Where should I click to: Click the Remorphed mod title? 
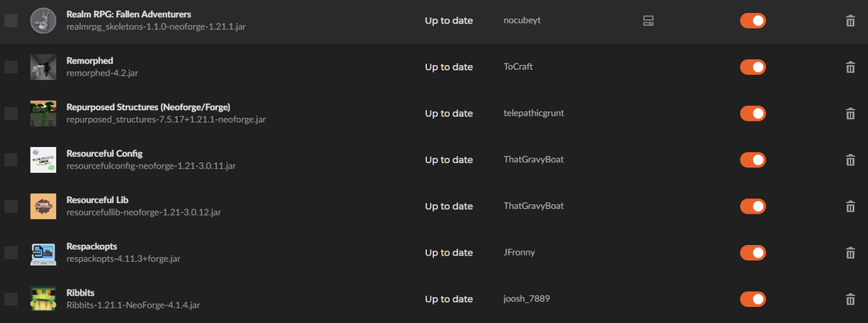click(89, 60)
